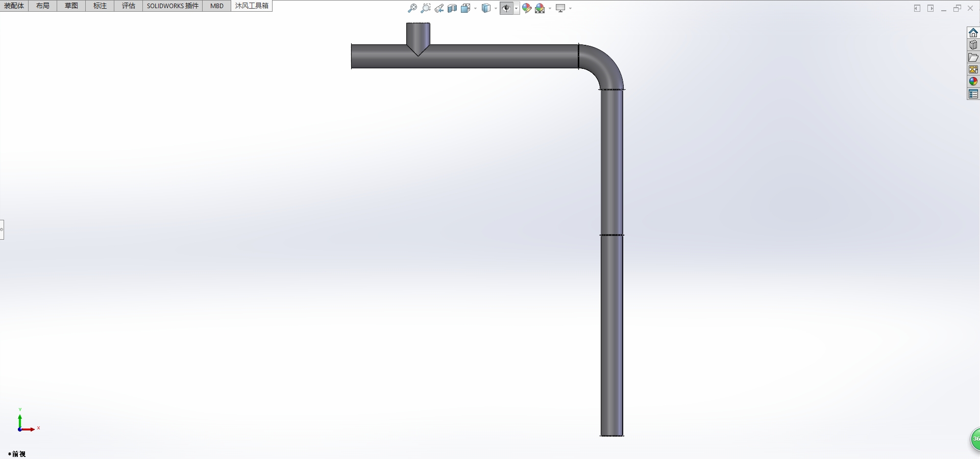Expand the View Settings dropdown arrow
980x459 pixels.
pos(570,8)
